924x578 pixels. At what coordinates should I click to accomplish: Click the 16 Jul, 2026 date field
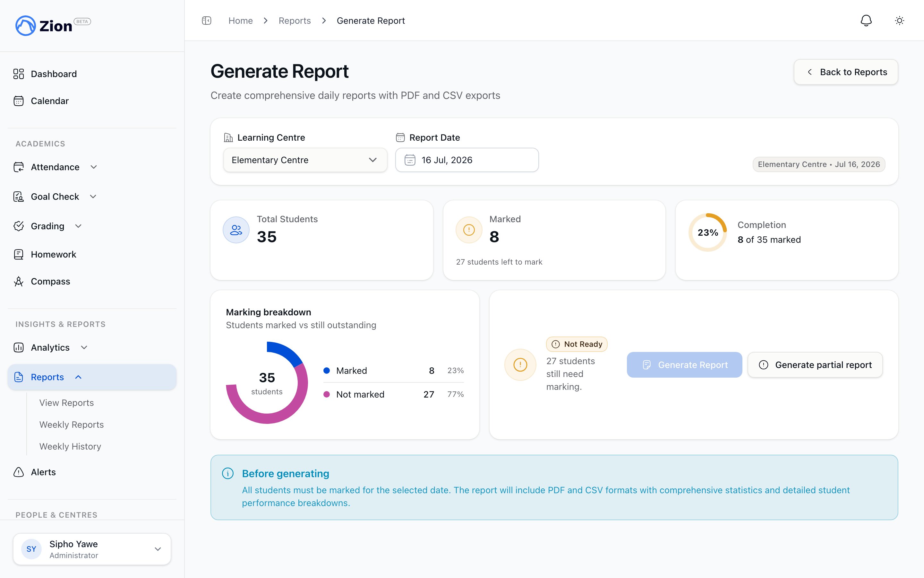pyautogui.click(x=466, y=160)
